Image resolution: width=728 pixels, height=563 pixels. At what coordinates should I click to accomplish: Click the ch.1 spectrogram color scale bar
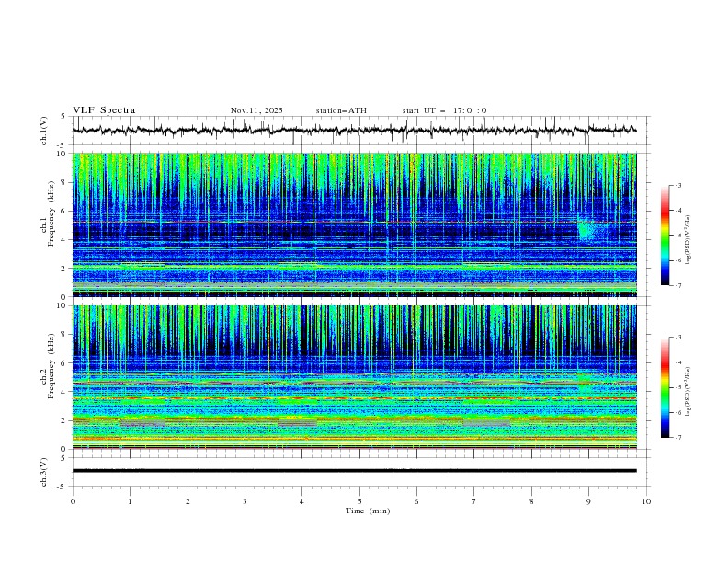665,236
